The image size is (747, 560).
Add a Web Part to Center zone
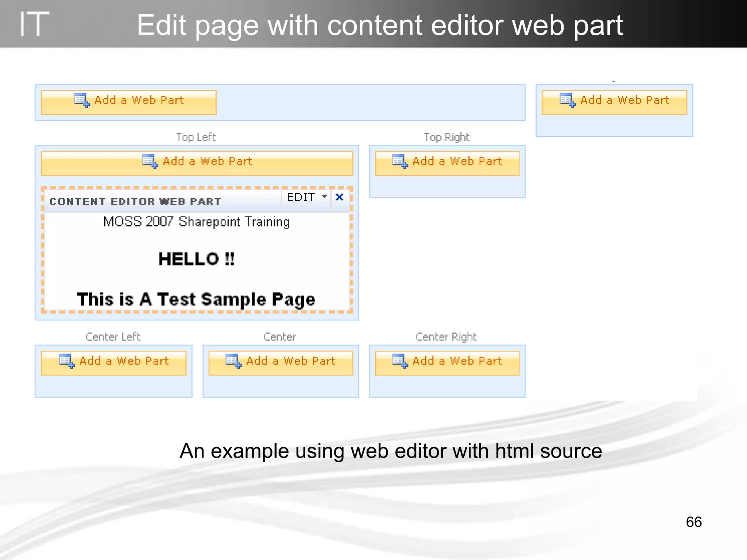click(x=280, y=363)
